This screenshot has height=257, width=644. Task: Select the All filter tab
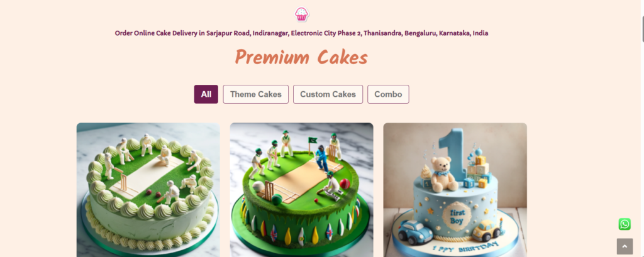206,94
